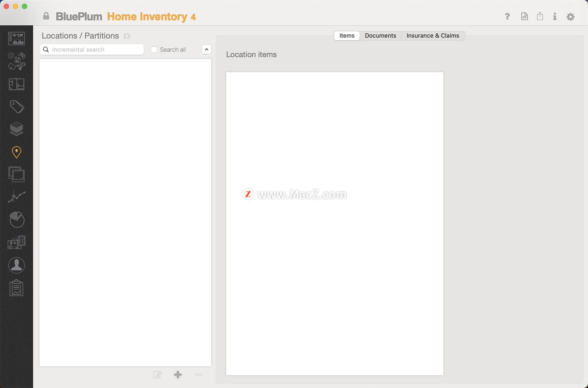Switch to the Documents tab
The image size is (588, 388).
pos(380,36)
